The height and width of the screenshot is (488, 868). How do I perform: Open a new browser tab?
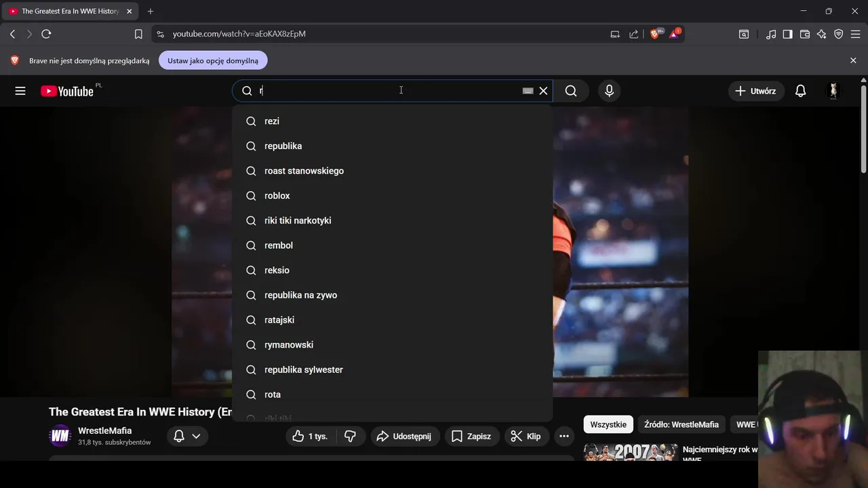tap(151, 12)
